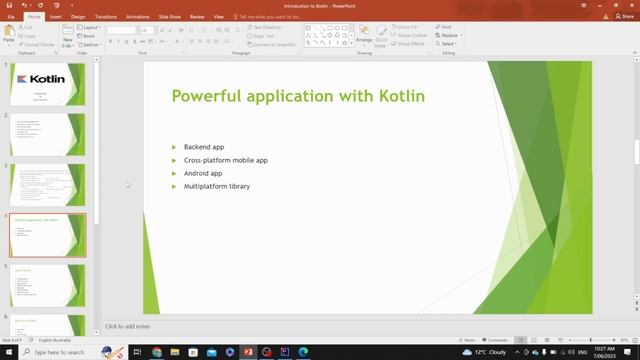Open Quick Styles gallery
The height and width of the screenshot is (360, 640).
pyautogui.click(x=380, y=36)
